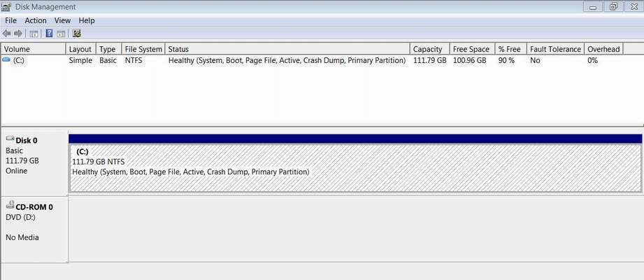This screenshot has width=644, height=280.
Task: Click the restore down window button
Action: click(x=614, y=6)
